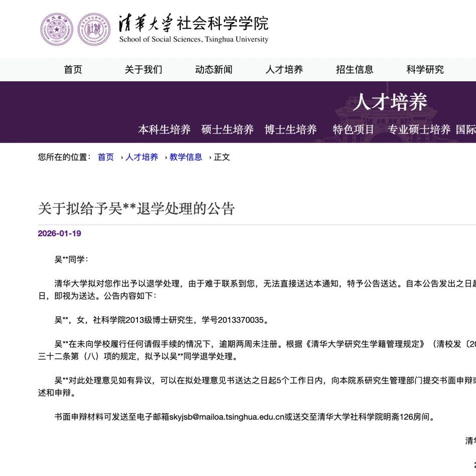Screen dimensions: 476x476
Task: Click the 教学信息 breadcrumb link
Action: point(186,157)
